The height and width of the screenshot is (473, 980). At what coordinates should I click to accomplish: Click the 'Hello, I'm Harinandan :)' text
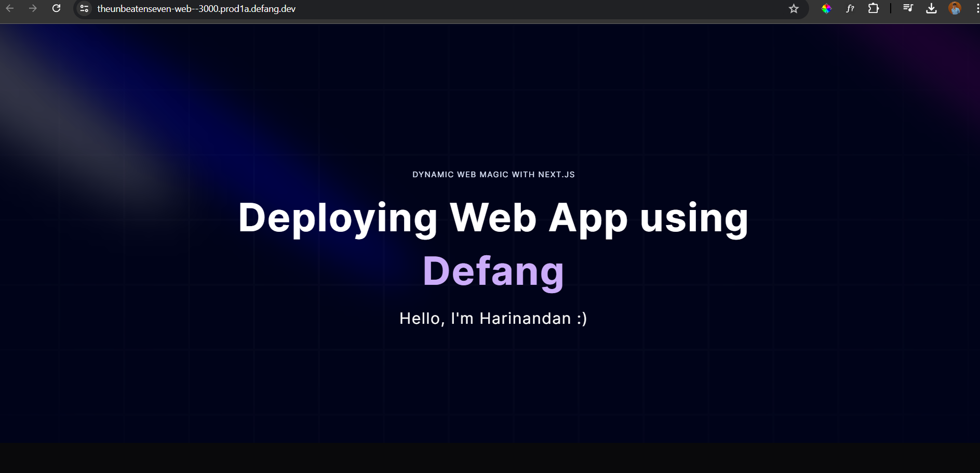pyautogui.click(x=493, y=318)
